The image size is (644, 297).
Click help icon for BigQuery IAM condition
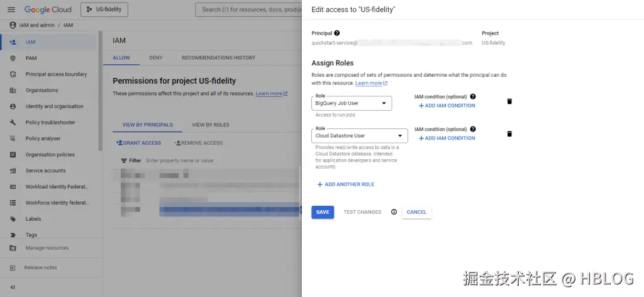[x=473, y=96]
